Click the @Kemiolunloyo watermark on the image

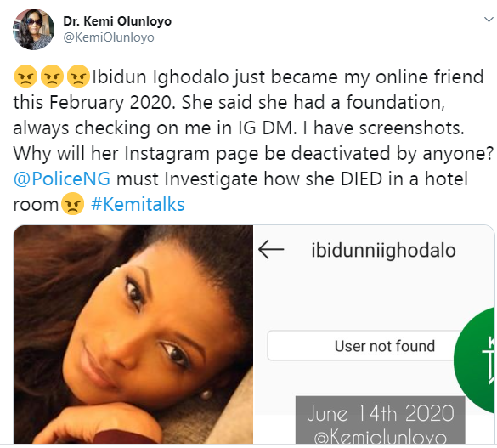381,438
